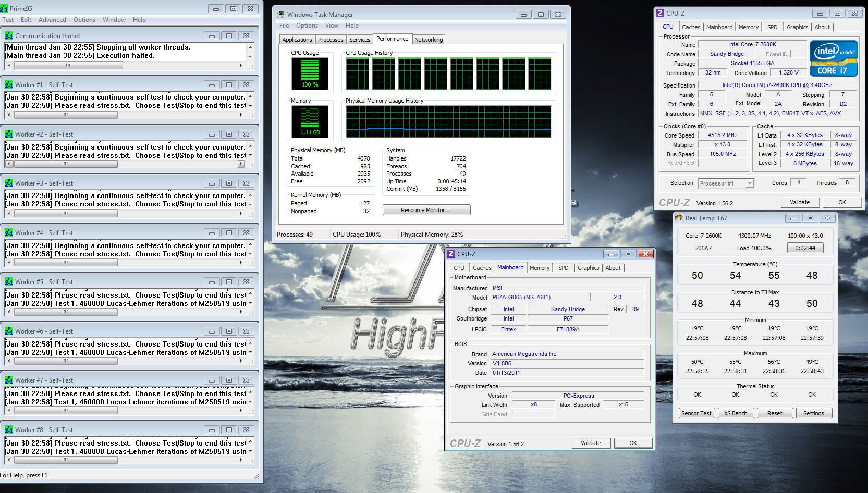Click P67A-GD65 (MS-7681) model field

[540, 297]
